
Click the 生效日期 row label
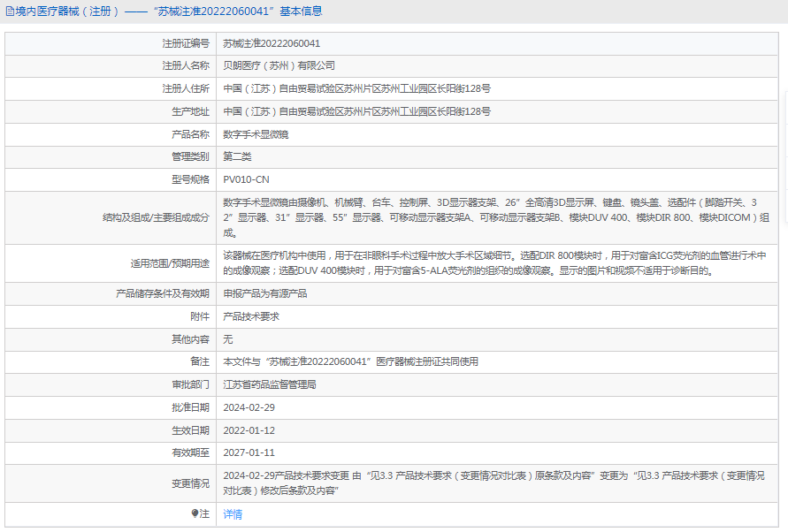tap(190, 430)
